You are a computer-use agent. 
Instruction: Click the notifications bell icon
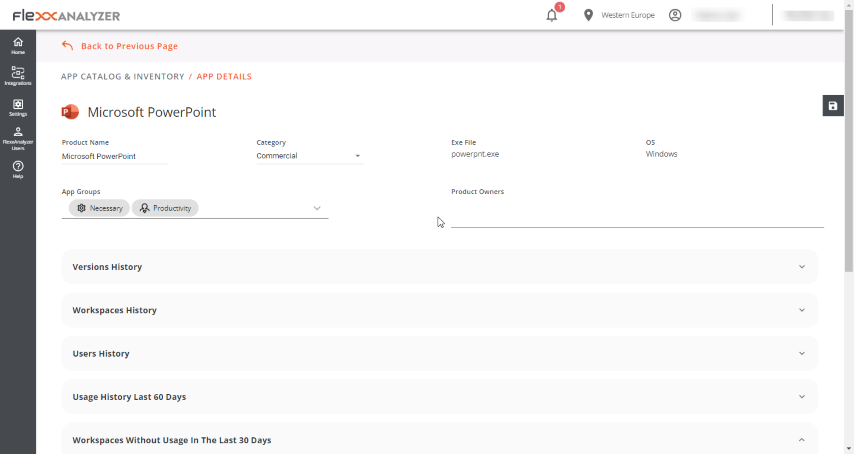pos(552,15)
